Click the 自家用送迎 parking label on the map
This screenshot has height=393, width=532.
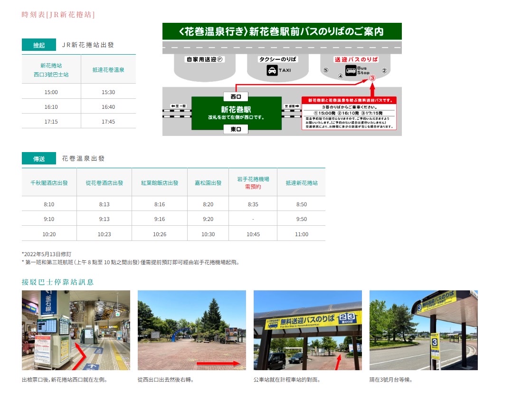click(x=204, y=59)
